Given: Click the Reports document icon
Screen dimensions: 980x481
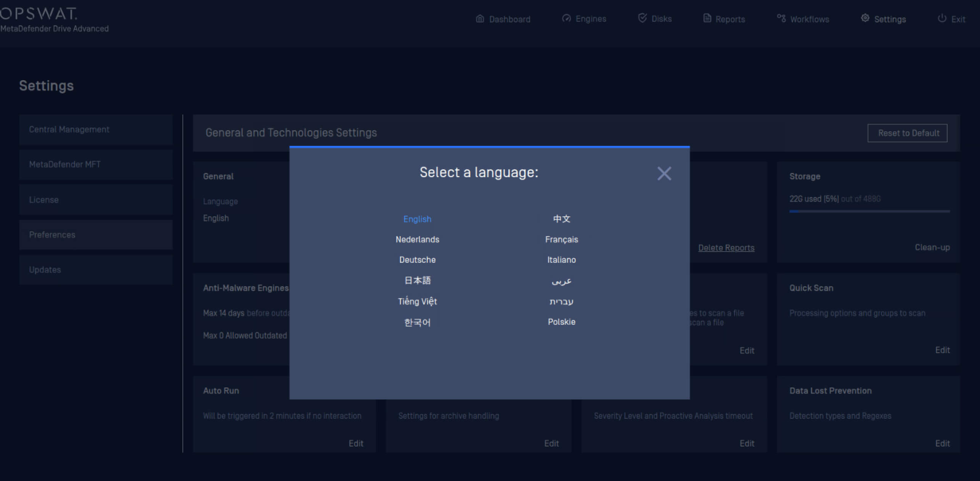Looking at the screenshot, I should 707,18.
